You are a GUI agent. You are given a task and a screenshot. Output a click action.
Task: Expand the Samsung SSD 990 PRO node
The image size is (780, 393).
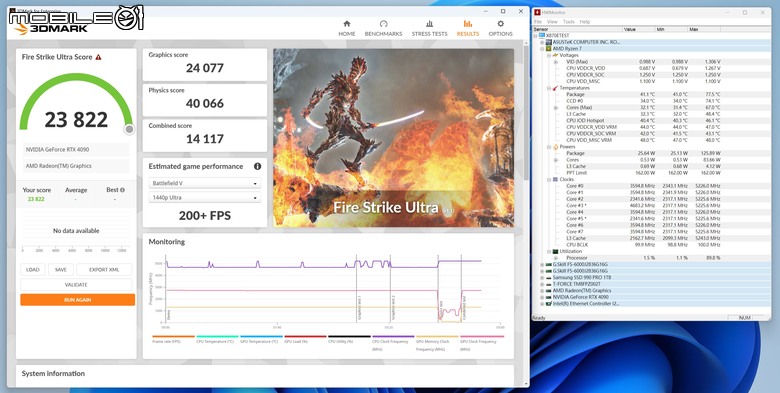tap(542, 278)
